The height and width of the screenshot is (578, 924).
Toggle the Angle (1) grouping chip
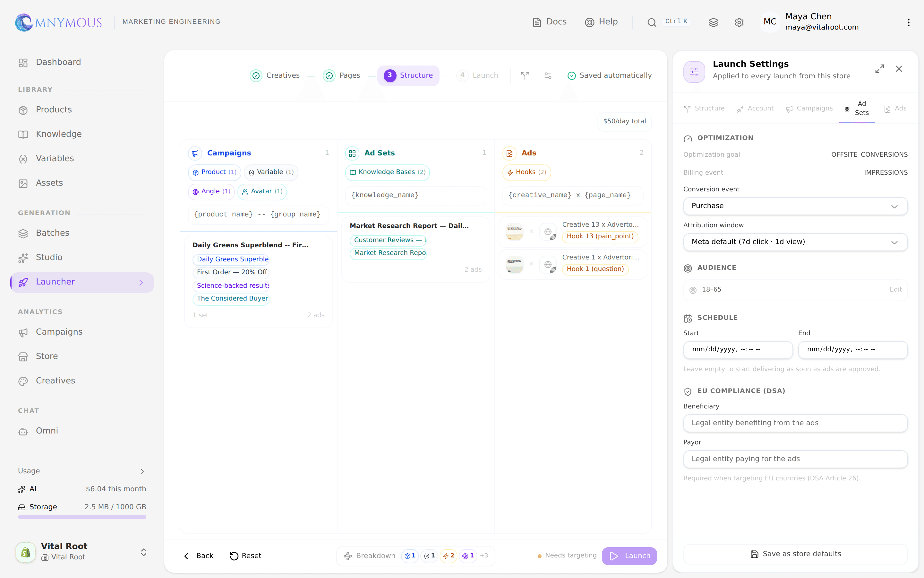click(211, 191)
